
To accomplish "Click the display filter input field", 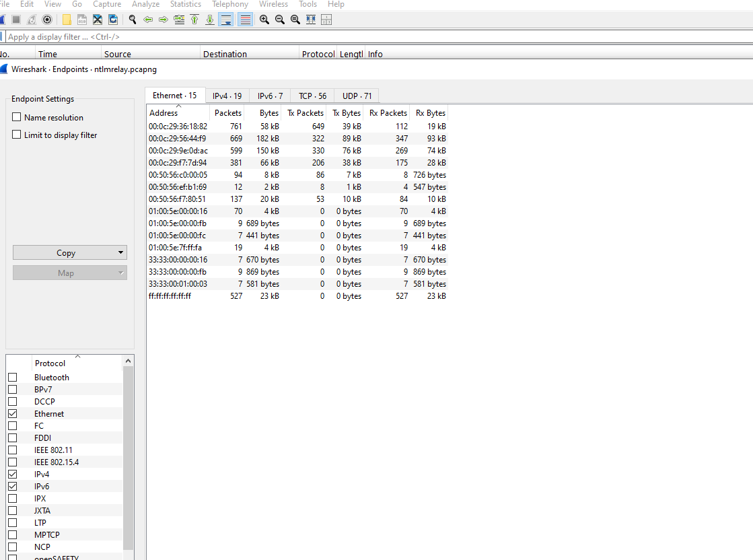I will [x=379, y=37].
